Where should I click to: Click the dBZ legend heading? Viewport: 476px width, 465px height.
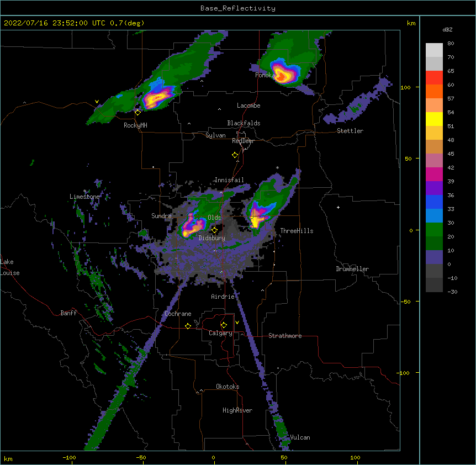tap(447, 30)
